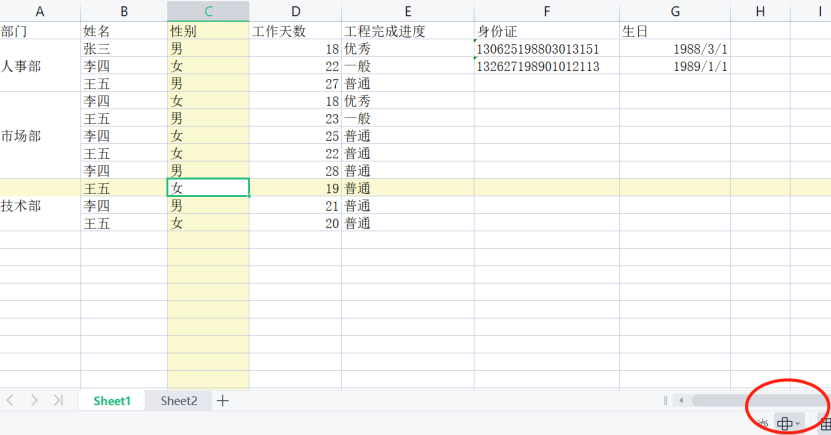Viewport: 831px width, 435px height.
Task: Open the reading mode color dropdown arrow
Action: pos(798,424)
